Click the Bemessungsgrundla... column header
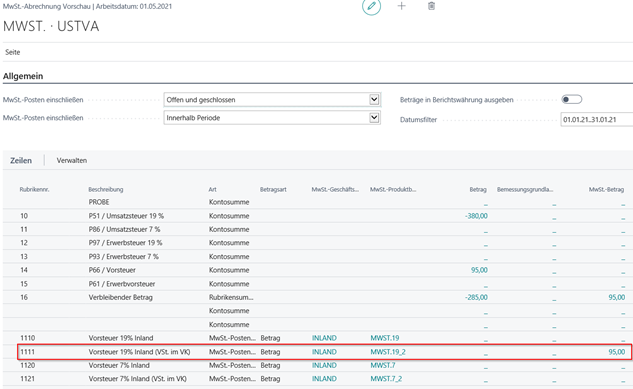This screenshot has width=633, height=389. coord(525,189)
